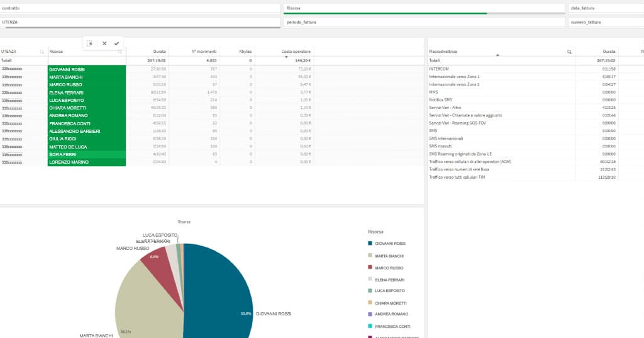
Task: Click MARTA BIANCHI legend color swatch
Action: (370, 256)
